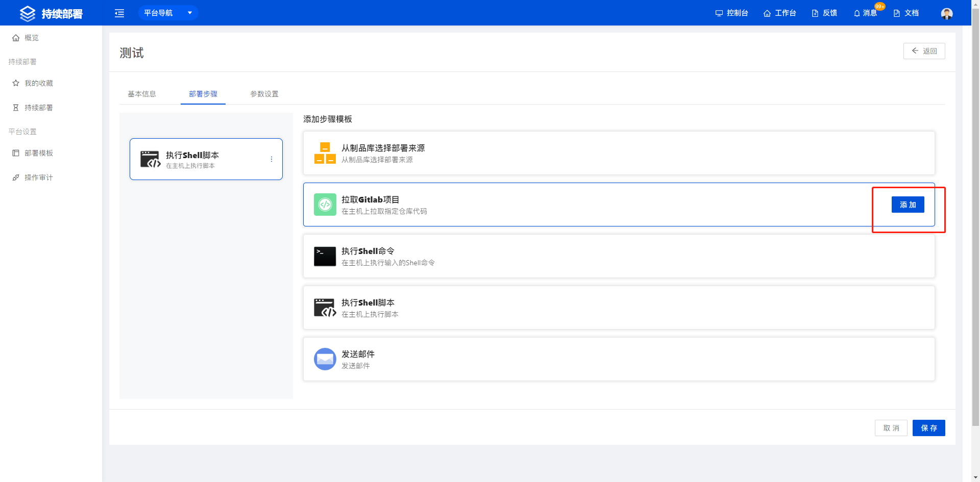This screenshot has width=980, height=482.
Task: Click the 99+ message badge
Action: [880, 6]
